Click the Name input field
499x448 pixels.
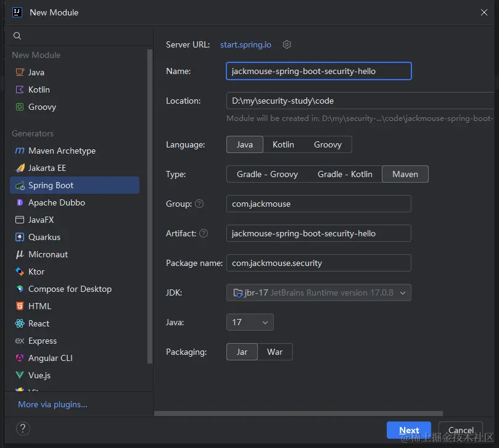pyautogui.click(x=319, y=71)
